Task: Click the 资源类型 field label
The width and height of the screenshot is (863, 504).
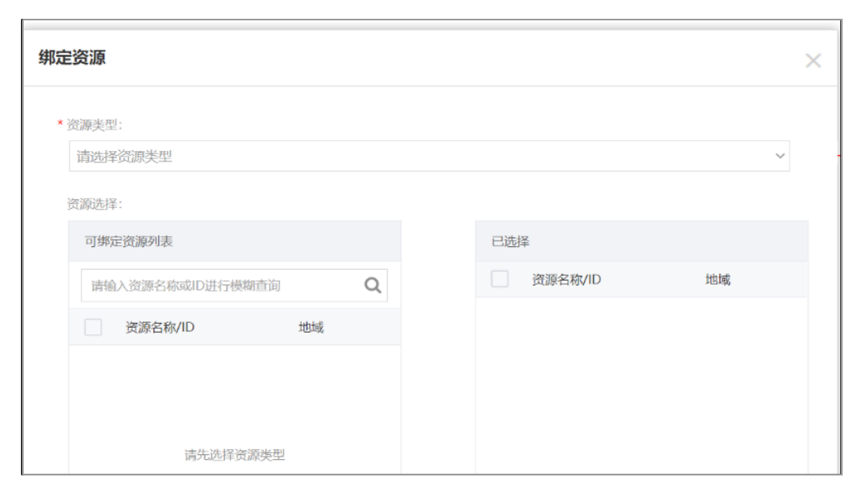Action: (94, 125)
